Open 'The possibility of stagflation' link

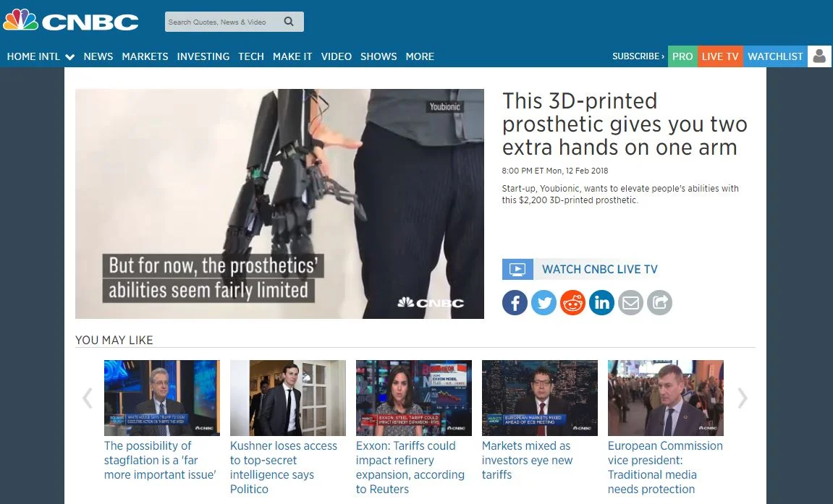coord(160,460)
